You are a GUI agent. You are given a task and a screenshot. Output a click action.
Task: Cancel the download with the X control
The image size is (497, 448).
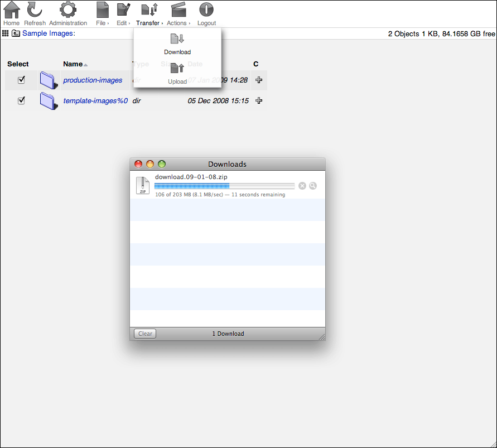click(x=302, y=186)
